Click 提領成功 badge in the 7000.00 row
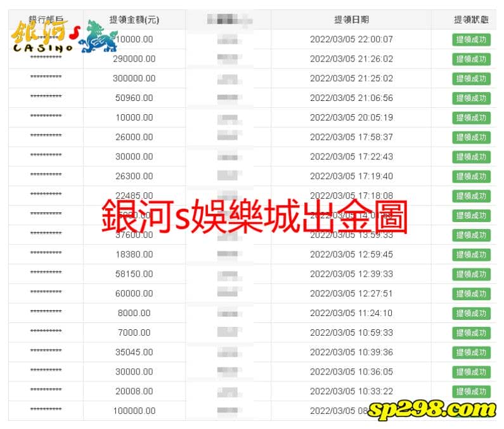Screen dimensions: 504x429 [471, 333]
